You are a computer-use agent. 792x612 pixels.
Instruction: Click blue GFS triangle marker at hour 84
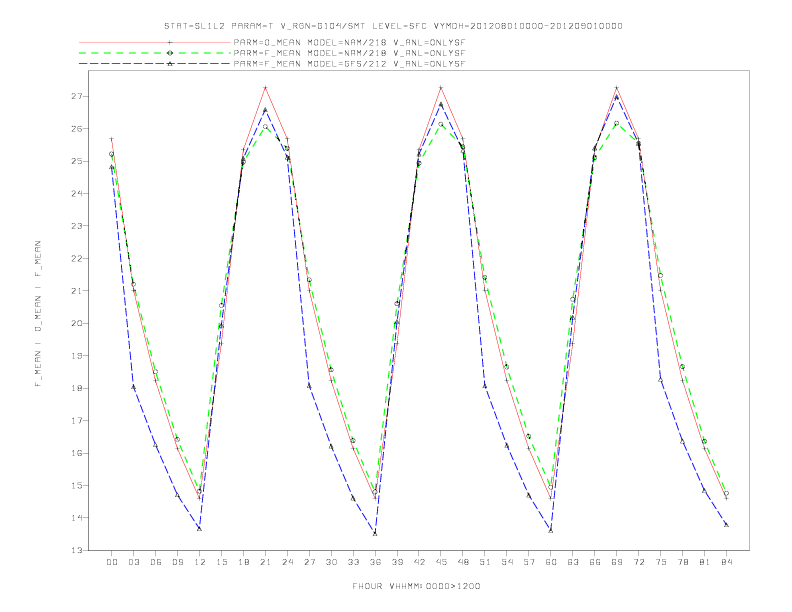click(726, 525)
